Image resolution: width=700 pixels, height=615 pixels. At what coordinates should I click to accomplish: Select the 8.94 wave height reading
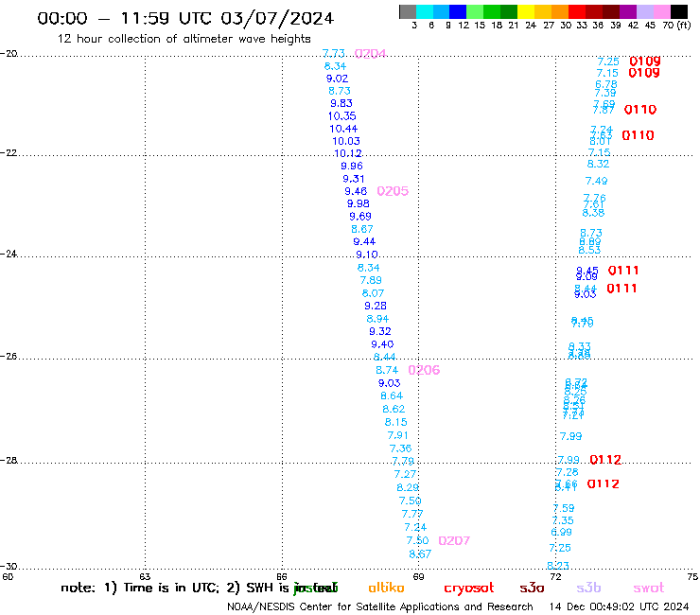pos(377,319)
